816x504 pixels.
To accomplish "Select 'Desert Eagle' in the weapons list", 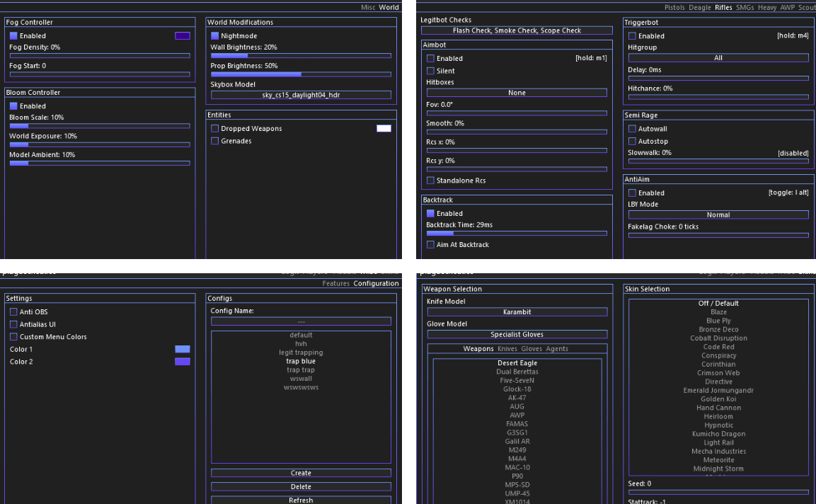I will [517, 363].
